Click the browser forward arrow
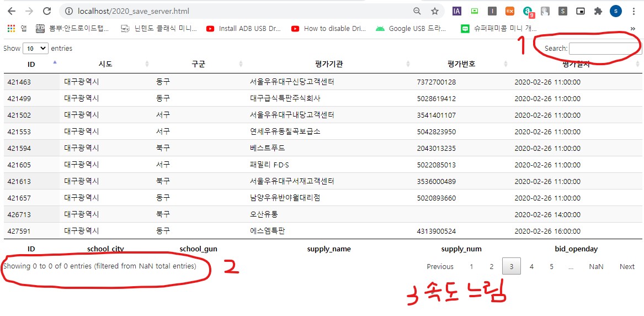The width and height of the screenshot is (644, 316). [29, 11]
